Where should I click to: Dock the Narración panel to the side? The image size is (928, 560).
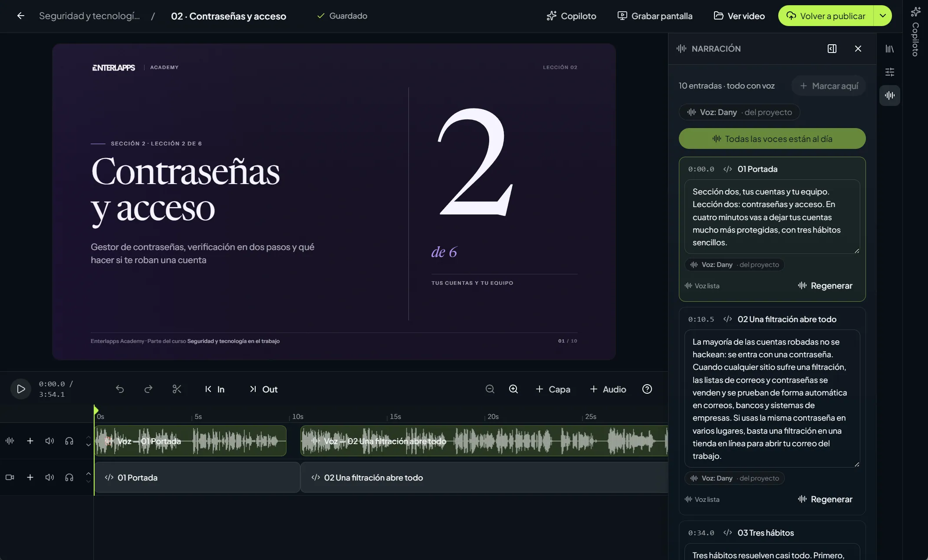pyautogui.click(x=832, y=49)
